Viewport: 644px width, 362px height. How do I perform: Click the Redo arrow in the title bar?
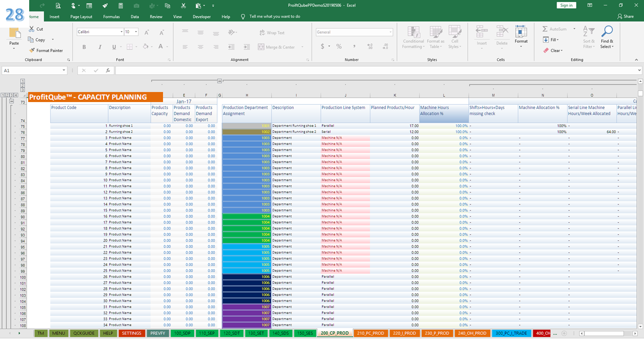coord(43,6)
